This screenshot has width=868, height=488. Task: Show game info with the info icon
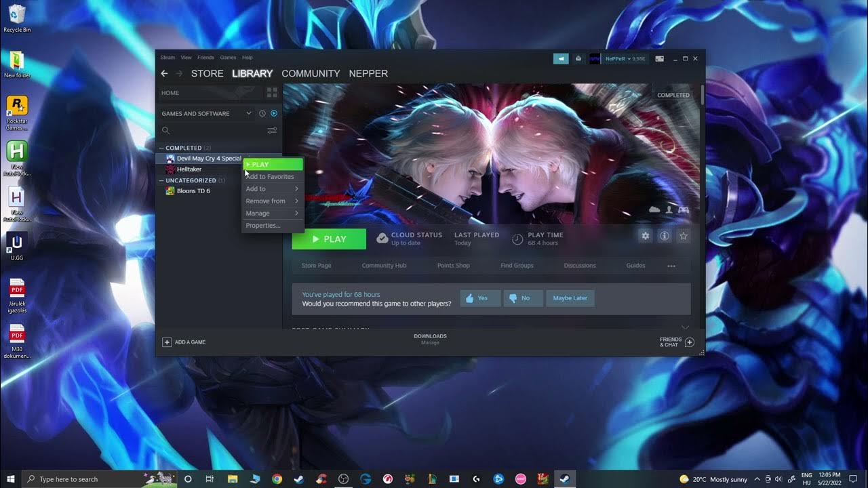pyautogui.click(x=665, y=236)
